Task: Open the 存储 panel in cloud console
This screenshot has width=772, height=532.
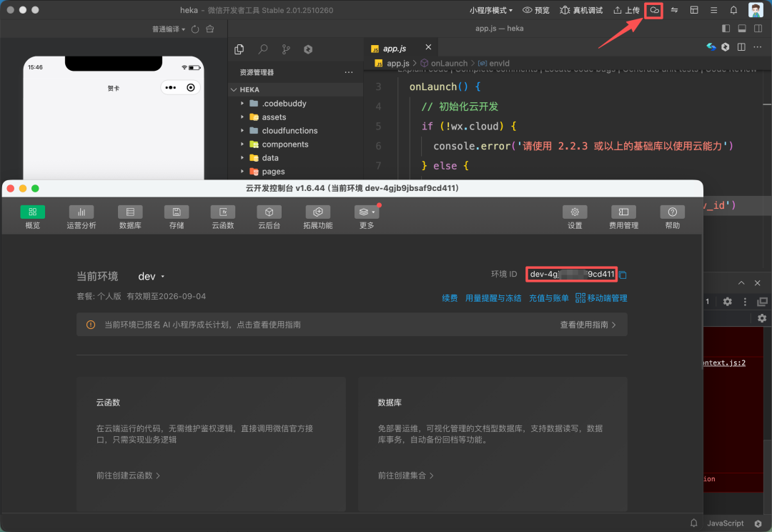Action: [x=176, y=216]
